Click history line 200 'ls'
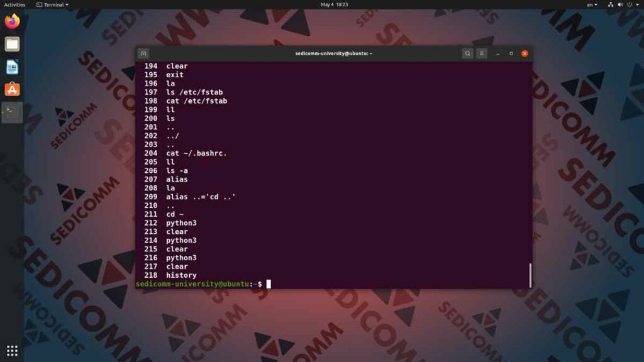The image size is (644, 362). tap(159, 118)
